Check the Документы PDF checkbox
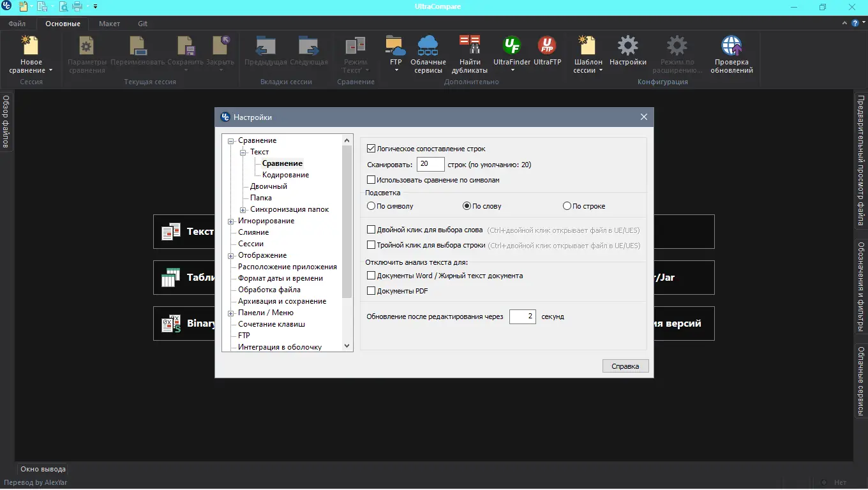 coord(371,291)
